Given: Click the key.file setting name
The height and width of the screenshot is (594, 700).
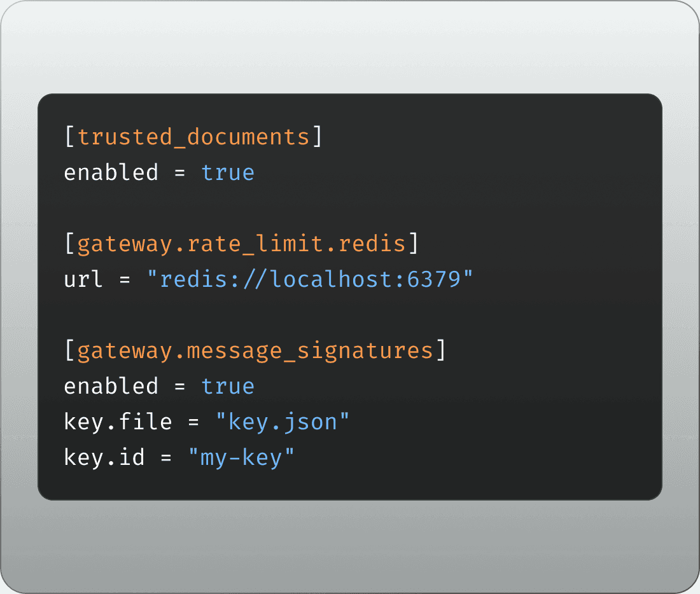Looking at the screenshot, I should point(118,422).
